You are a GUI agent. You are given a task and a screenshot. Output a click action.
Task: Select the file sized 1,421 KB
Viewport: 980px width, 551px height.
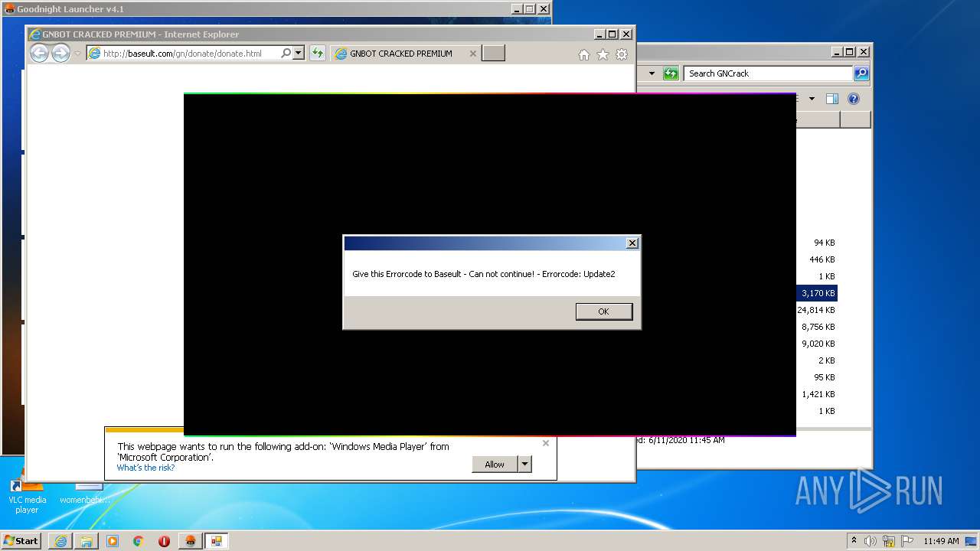coord(818,394)
